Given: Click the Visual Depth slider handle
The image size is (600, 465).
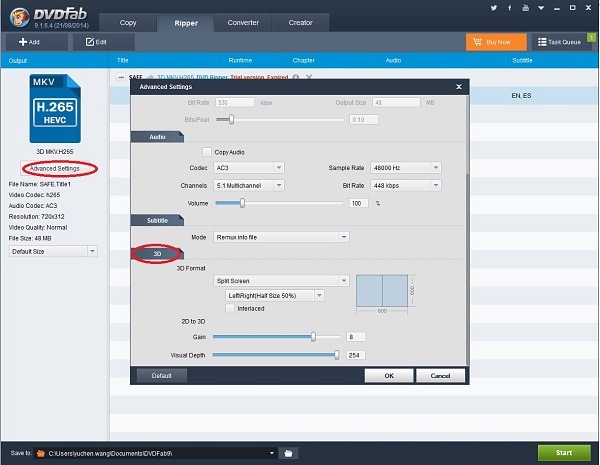Looking at the screenshot, I should click(x=336, y=355).
